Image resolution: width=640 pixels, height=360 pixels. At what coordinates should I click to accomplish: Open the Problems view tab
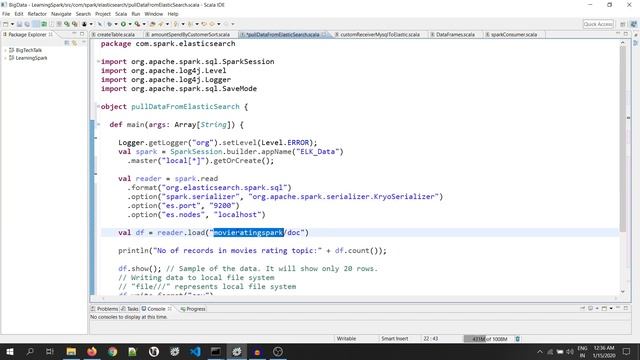coord(104,309)
